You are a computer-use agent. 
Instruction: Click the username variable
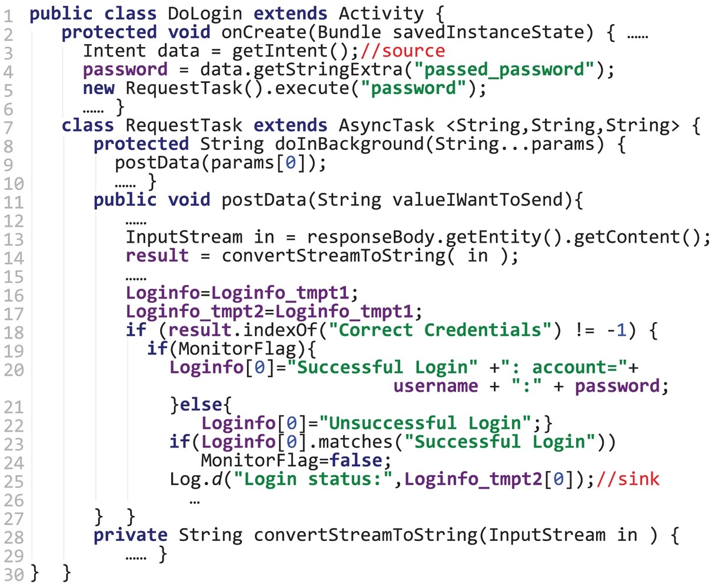coord(435,386)
